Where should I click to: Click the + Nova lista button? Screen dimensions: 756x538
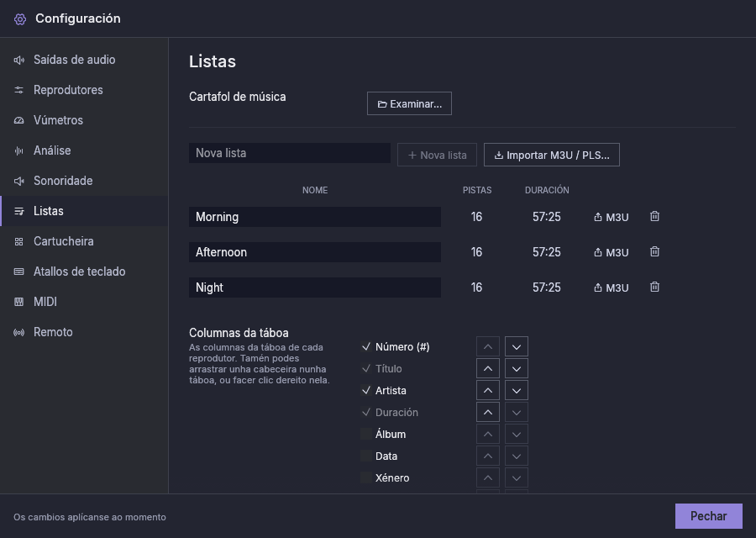(438, 155)
